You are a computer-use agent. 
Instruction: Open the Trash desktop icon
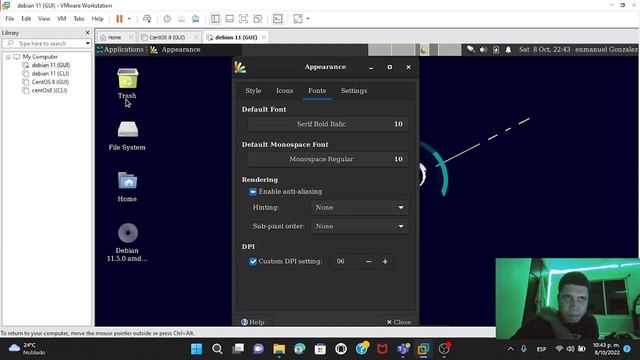127,83
